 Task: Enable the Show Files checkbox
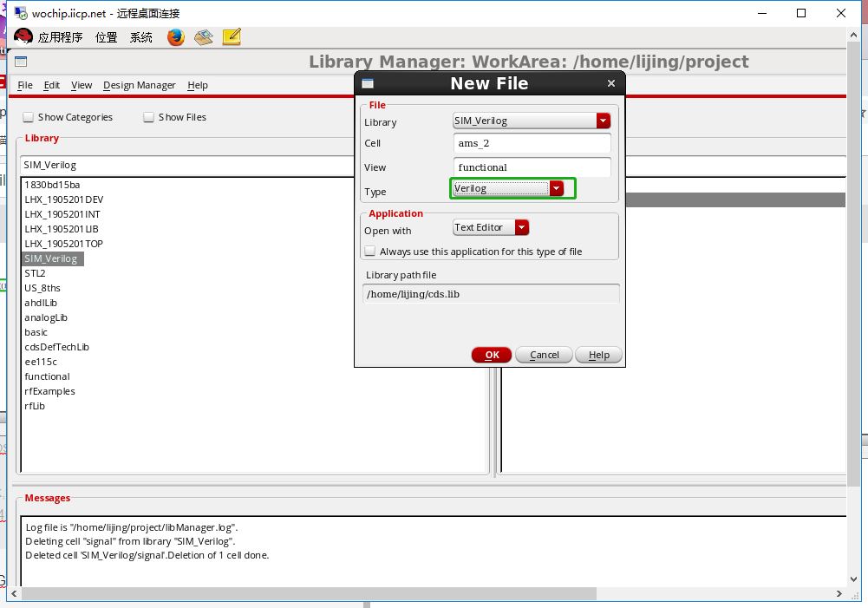[148, 116]
